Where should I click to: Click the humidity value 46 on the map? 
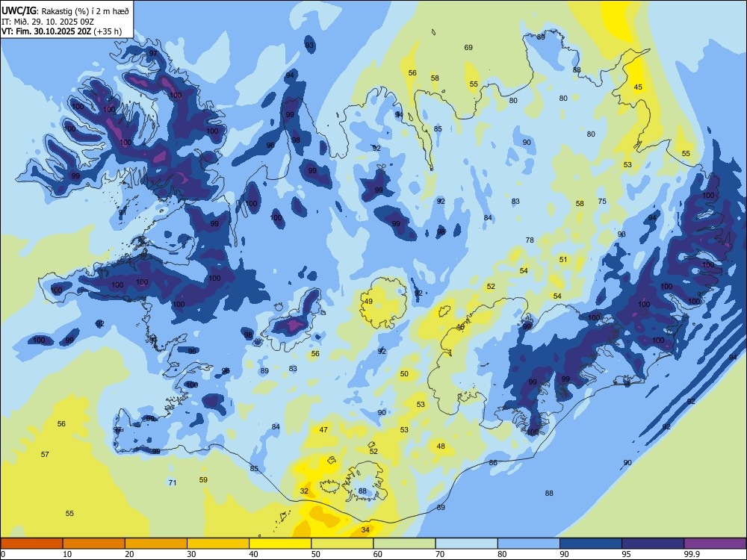[x=460, y=327]
